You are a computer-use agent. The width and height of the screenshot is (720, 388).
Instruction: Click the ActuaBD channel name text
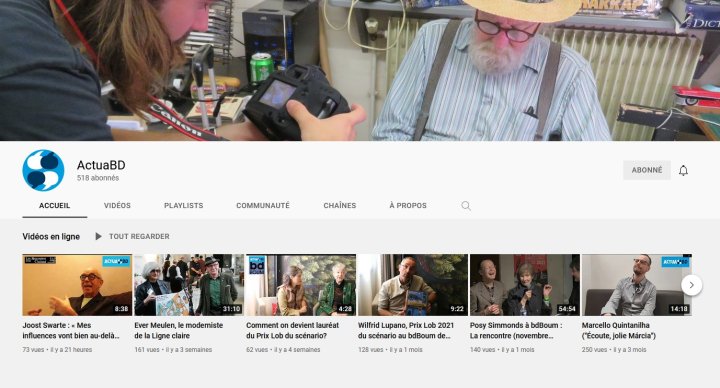[101, 165]
